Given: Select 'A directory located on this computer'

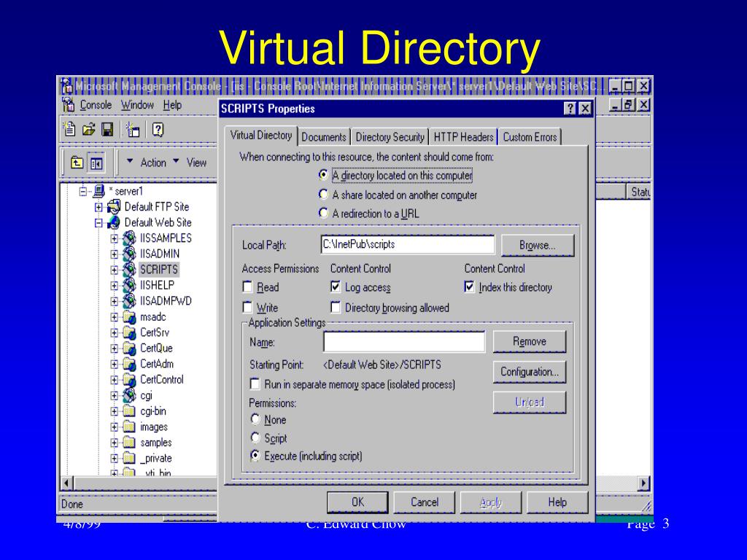Looking at the screenshot, I should (x=323, y=175).
